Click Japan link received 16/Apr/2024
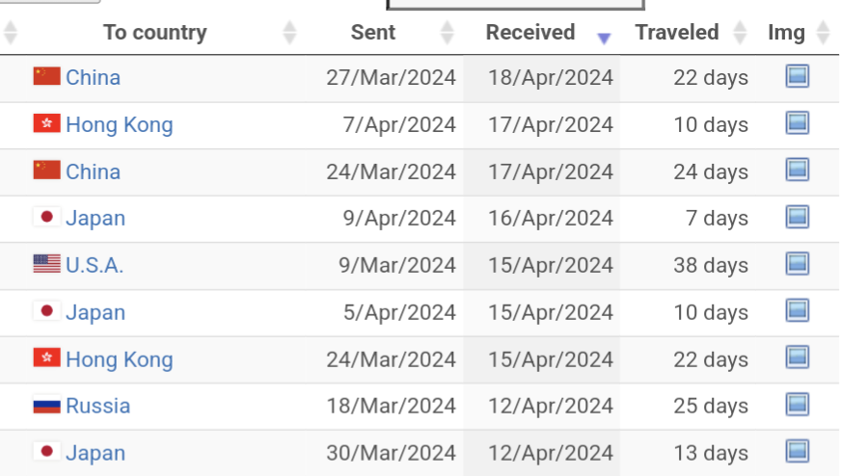The width and height of the screenshot is (868, 476). tap(95, 218)
